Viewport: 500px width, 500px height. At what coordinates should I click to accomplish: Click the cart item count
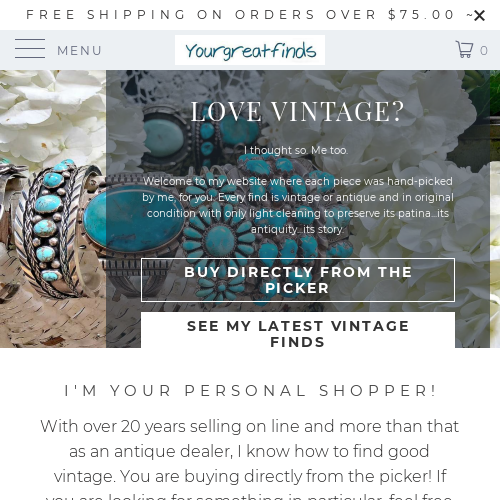(x=484, y=51)
